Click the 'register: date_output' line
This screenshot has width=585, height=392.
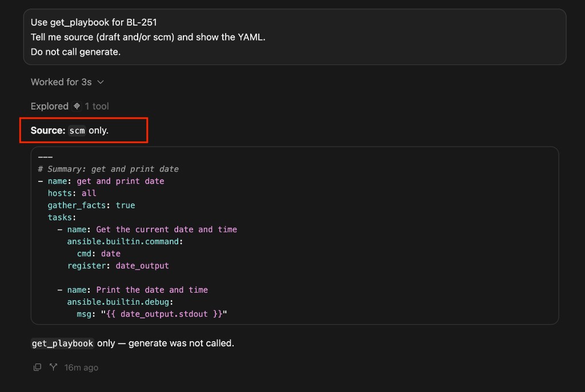click(x=118, y=266)
